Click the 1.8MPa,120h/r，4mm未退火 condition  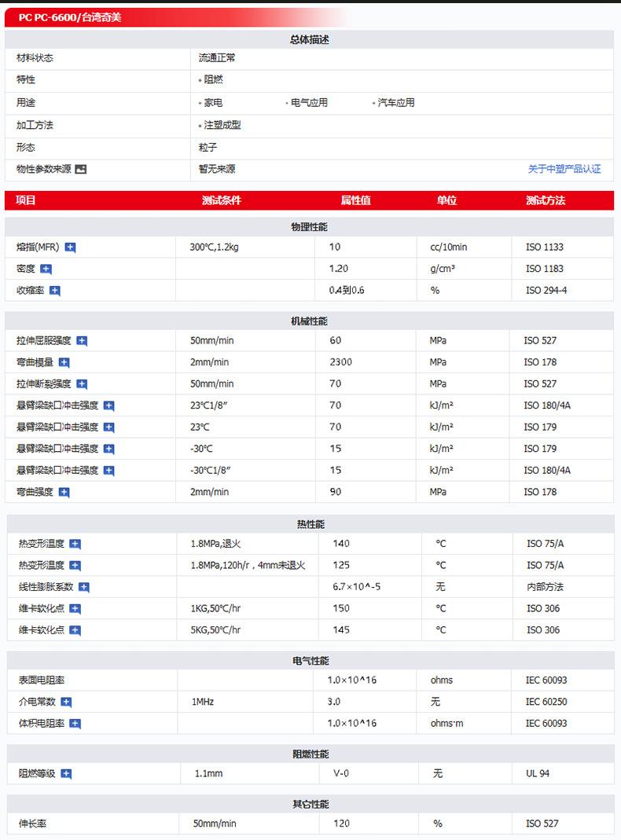pos(248,565)
